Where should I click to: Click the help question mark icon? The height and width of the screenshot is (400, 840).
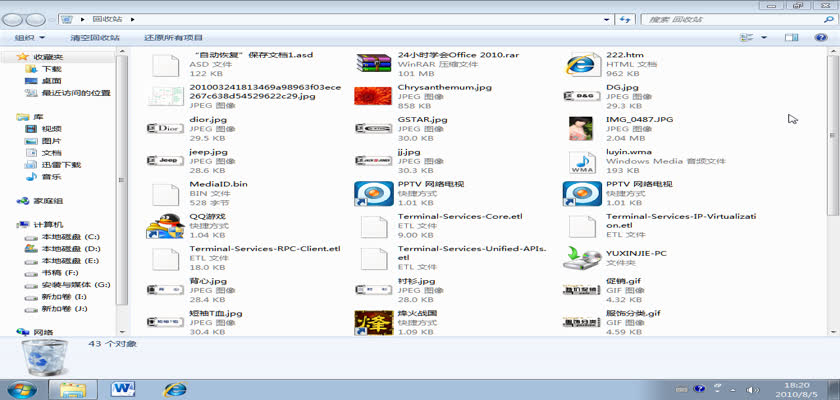point(819,38)
